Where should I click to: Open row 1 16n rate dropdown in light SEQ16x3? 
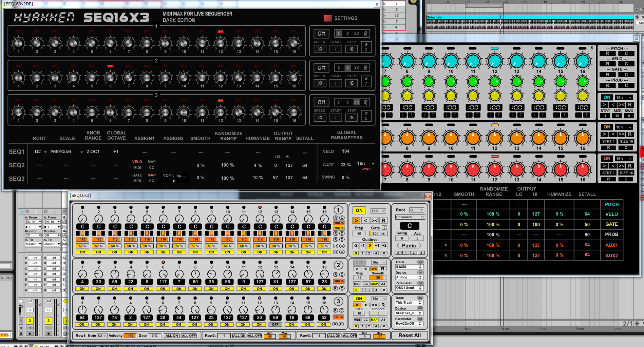(378, 211)
